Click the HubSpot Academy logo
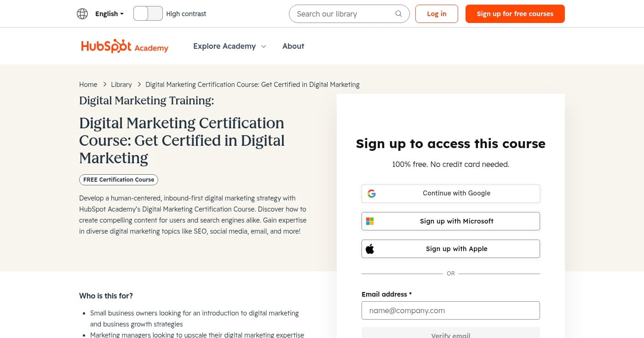The width and height of the screenshot is (644, 338). pos(125,46)
